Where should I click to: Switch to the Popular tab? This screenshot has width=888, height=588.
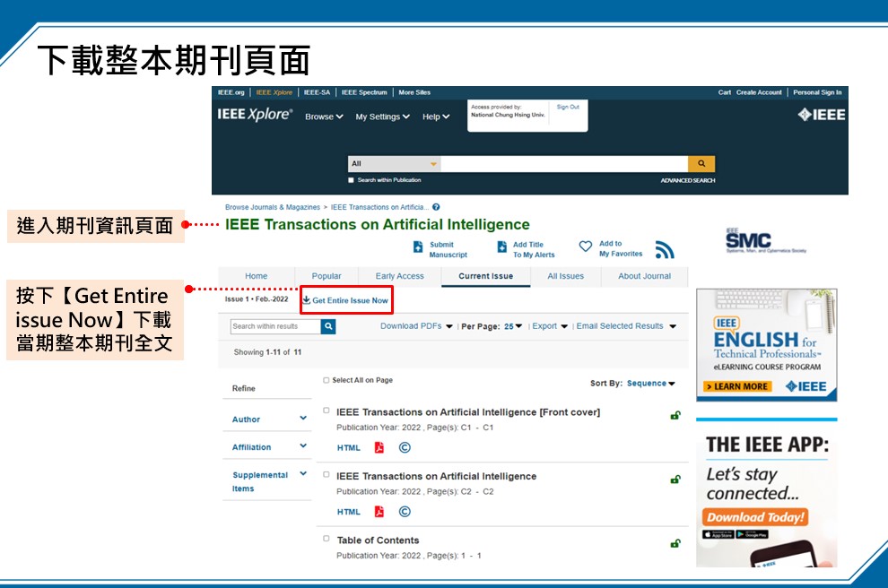point(326,276)
